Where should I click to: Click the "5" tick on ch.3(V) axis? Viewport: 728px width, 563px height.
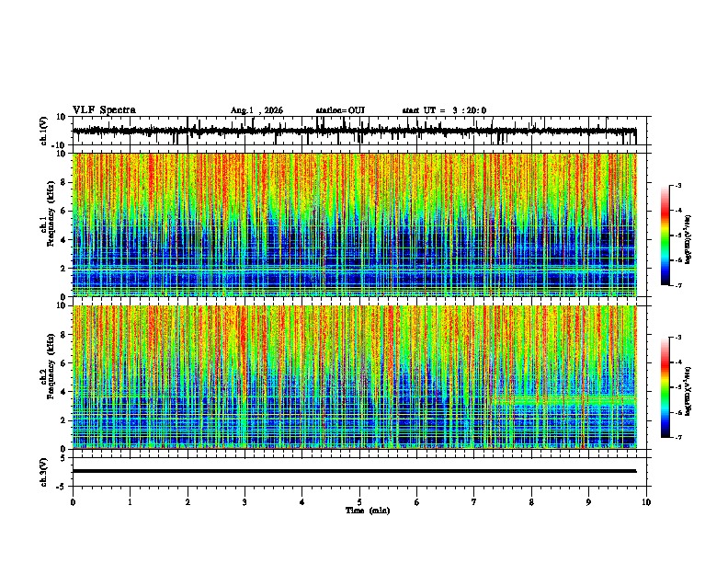(x=63, y=458)
